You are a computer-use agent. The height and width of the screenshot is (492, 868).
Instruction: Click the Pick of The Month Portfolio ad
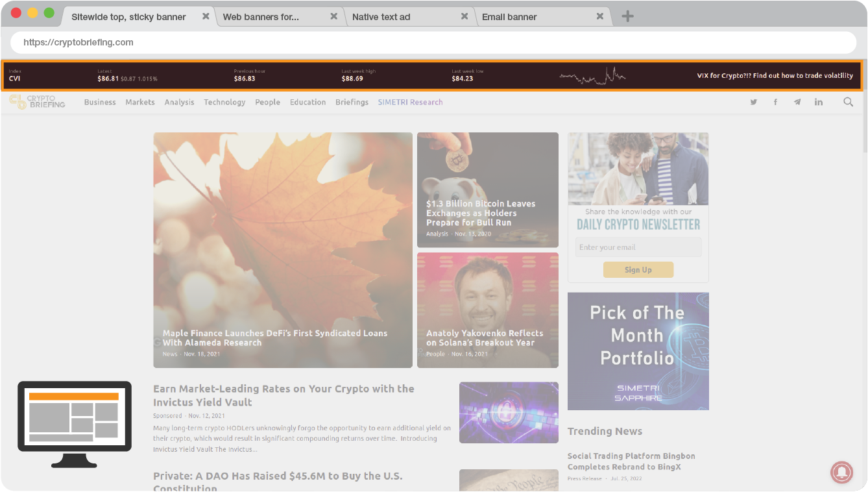638,351
